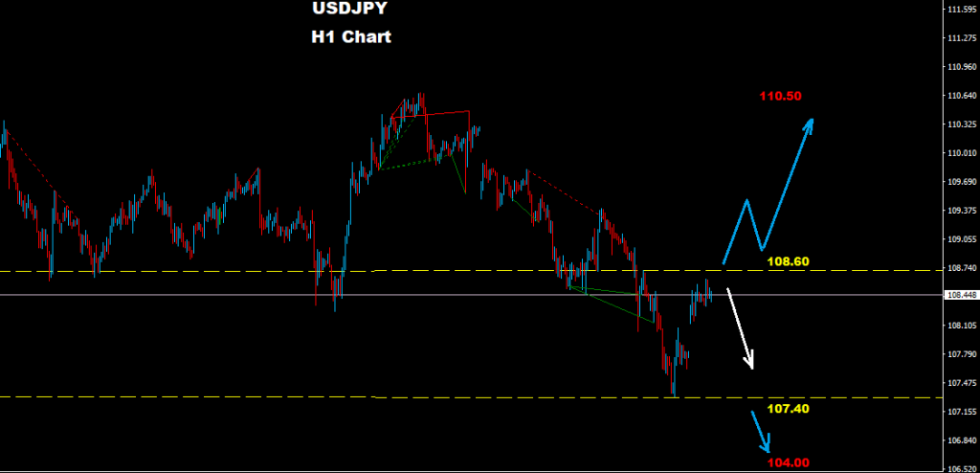
Task: Click 109.690 on the price axis
Action: pyautogui.click(x=963, y=182)
